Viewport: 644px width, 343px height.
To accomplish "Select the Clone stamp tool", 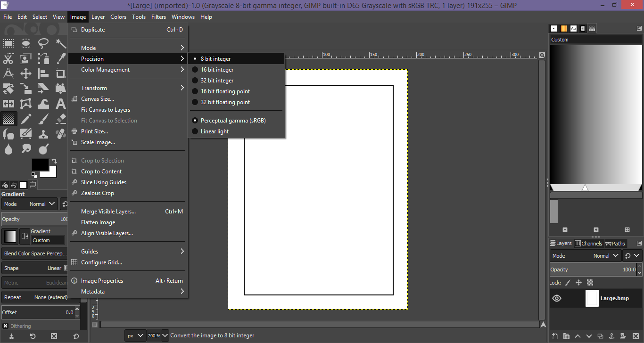I will click(43, 134).
